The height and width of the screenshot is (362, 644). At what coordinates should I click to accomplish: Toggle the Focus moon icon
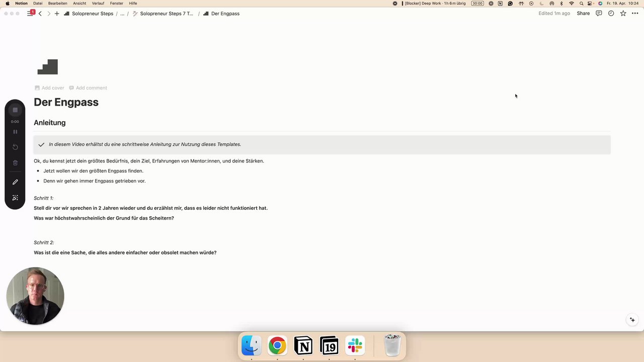[542, 3]
